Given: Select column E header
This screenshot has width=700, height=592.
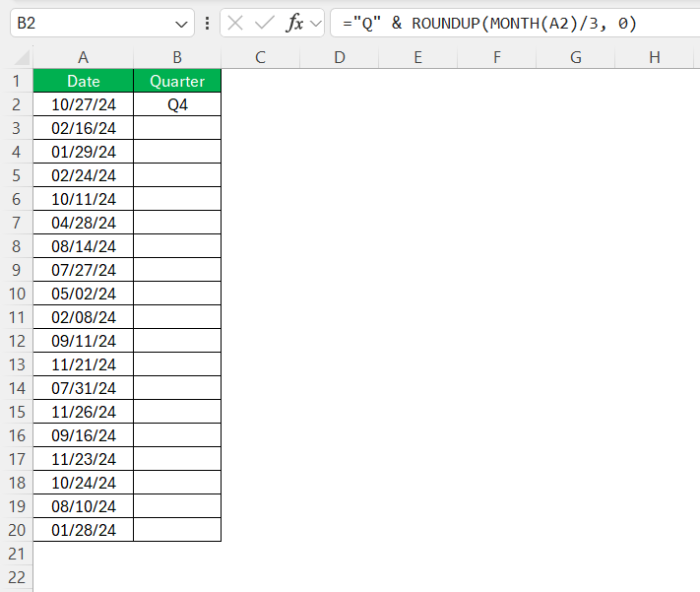Looking at the screenshot, I should pyautogui.click(x=417, y=57).
